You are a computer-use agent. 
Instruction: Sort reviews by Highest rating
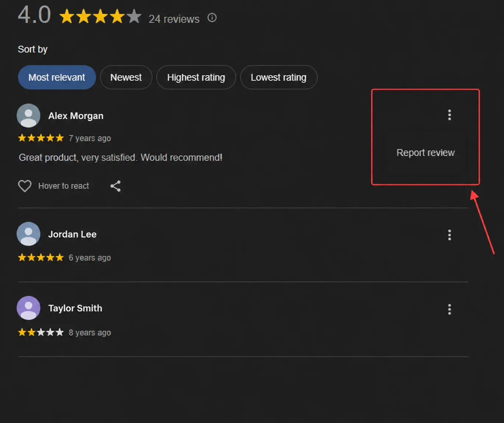[196, 77]
